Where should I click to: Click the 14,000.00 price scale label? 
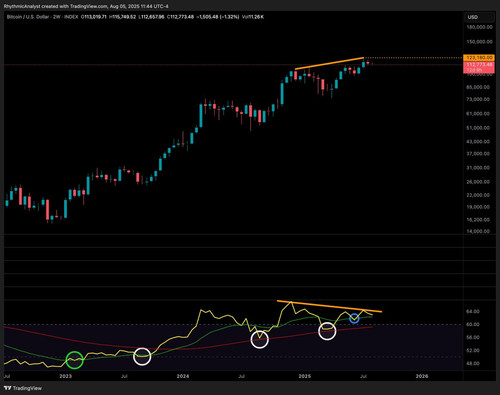tap(478, 231)
